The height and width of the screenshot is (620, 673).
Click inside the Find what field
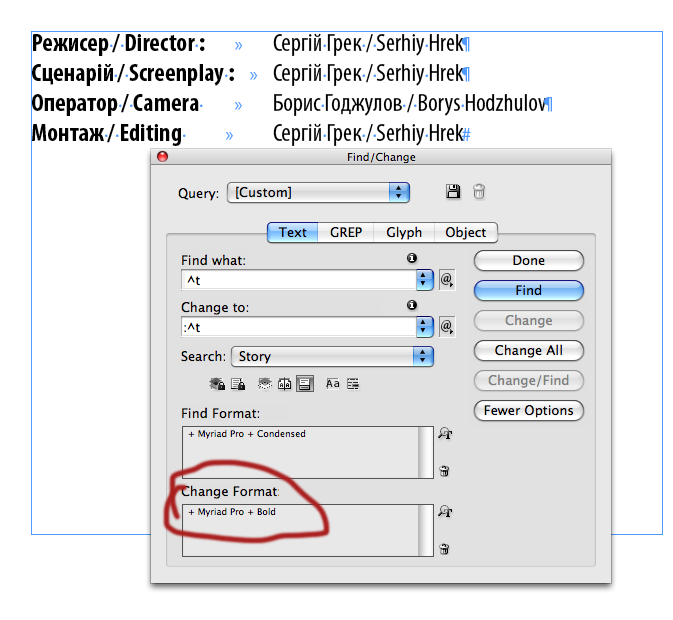(x=299, y=280)
